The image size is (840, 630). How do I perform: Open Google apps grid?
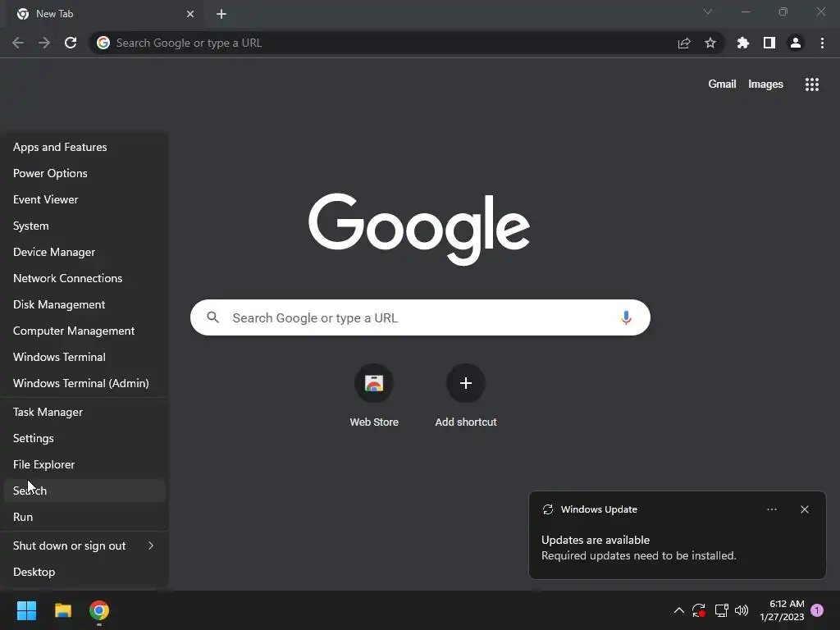click(812, 84)
